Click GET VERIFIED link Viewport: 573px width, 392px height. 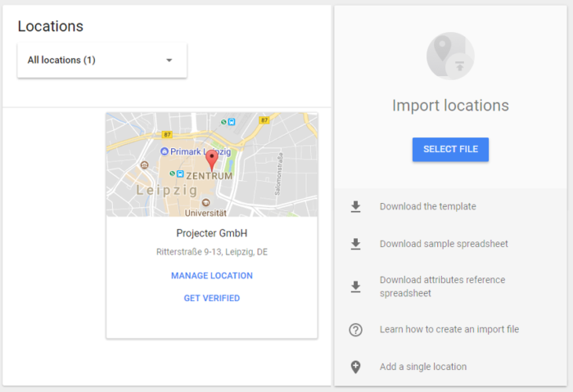pos(212,299)
